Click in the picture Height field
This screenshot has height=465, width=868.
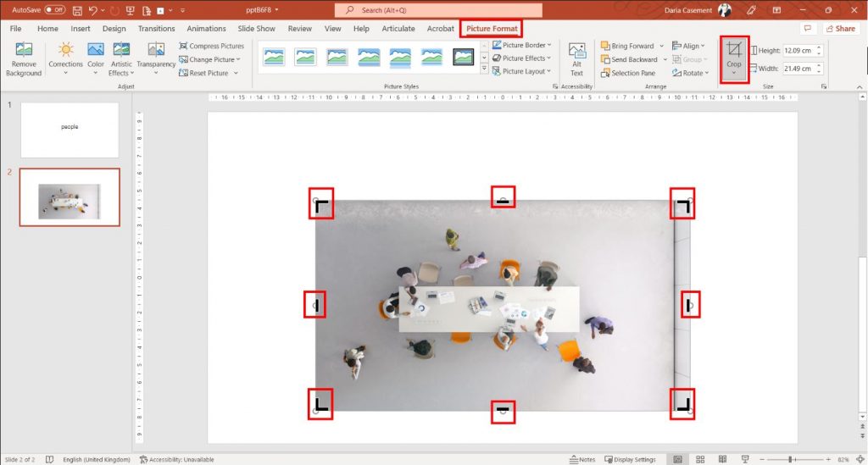(798, 51)
